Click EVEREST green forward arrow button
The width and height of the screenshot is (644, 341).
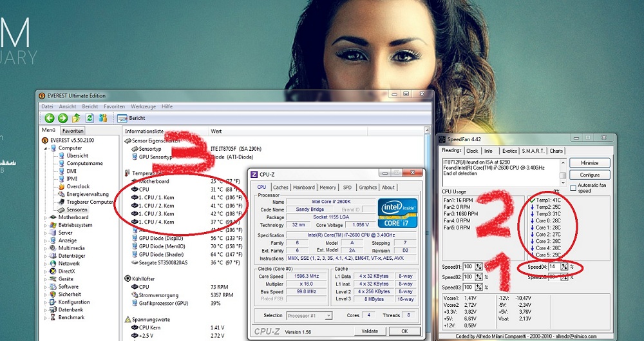[x=62, y=118]
